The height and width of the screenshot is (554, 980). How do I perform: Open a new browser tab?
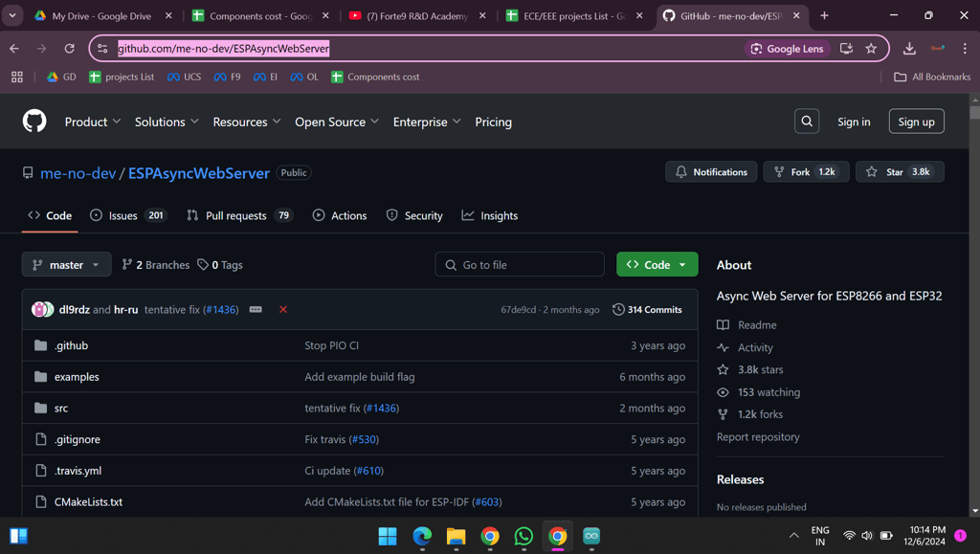pos(824,15)
